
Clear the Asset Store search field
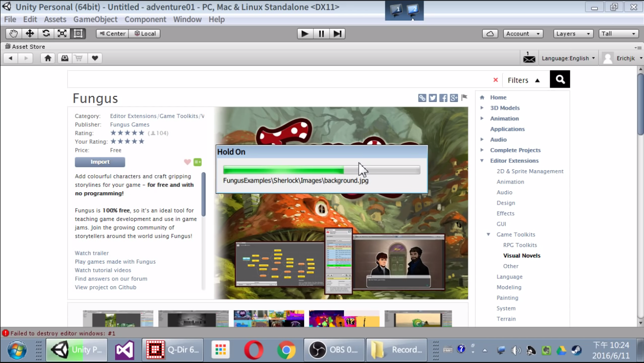click(495, 80)
